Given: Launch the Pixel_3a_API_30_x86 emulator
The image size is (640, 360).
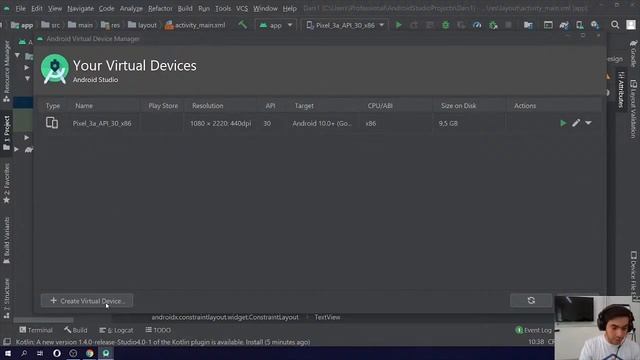Looking at the screenshot, I should [x=563, y=123].
